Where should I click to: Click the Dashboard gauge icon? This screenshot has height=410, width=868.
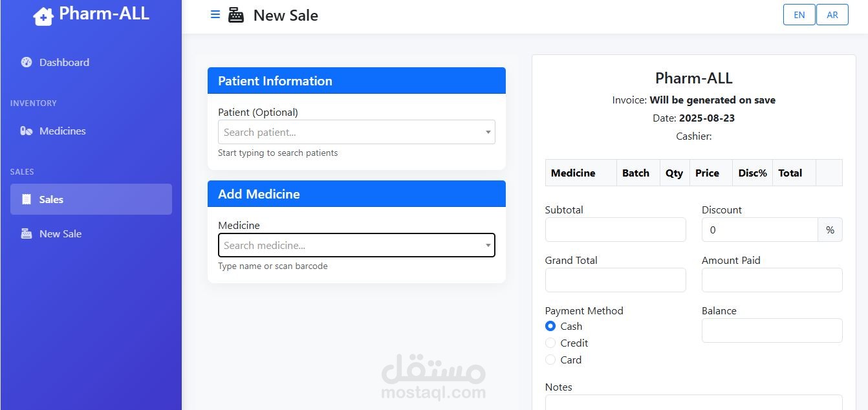tap(27, 62)
